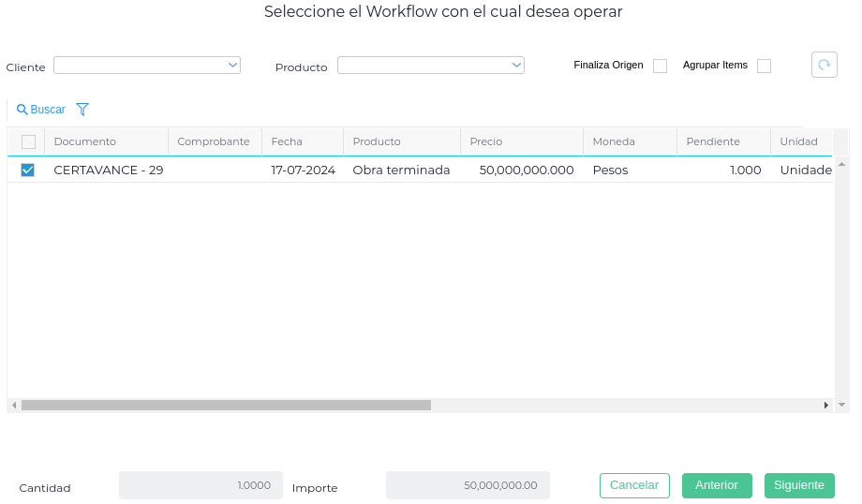Click the Cancelar button

click(x=634, y=485)
